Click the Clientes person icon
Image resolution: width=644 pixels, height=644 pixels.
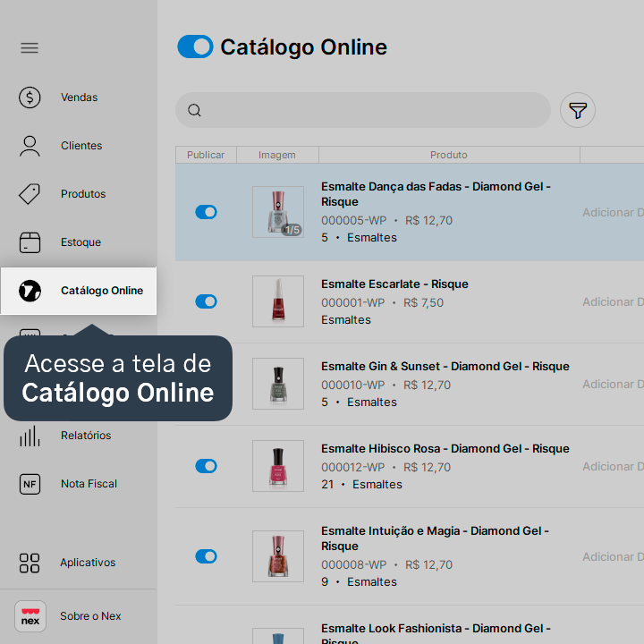[x=30, y=146]
